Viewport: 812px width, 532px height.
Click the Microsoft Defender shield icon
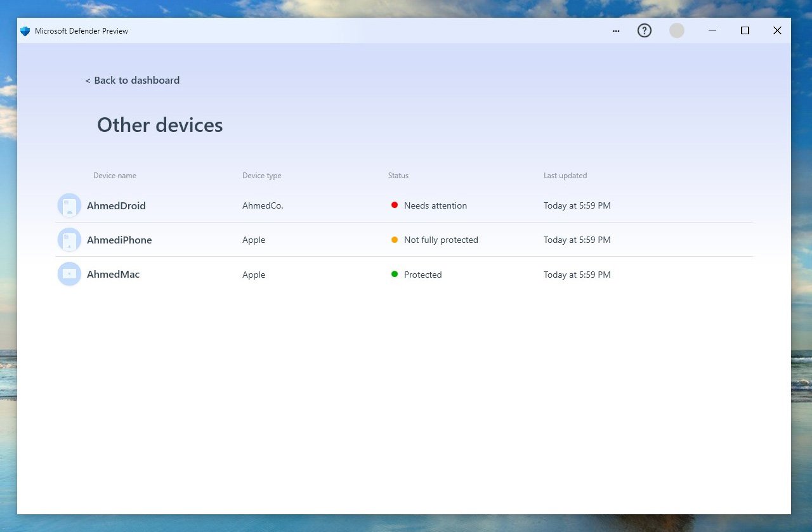25,31
